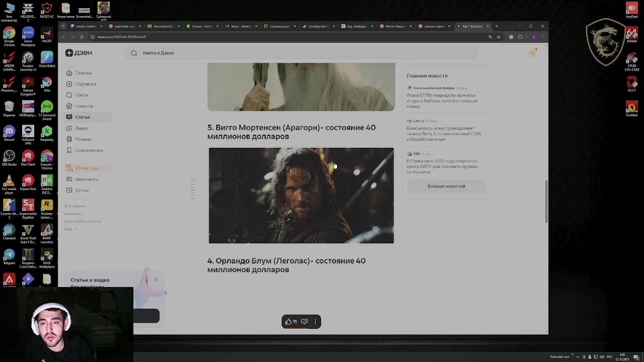Like the article with thumbs-up button
Viewport: 644px width, 362px height.
click(291, 321)
